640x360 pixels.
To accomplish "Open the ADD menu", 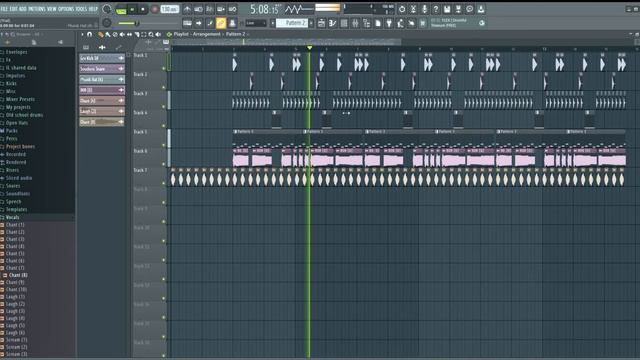I will point(22,9).
